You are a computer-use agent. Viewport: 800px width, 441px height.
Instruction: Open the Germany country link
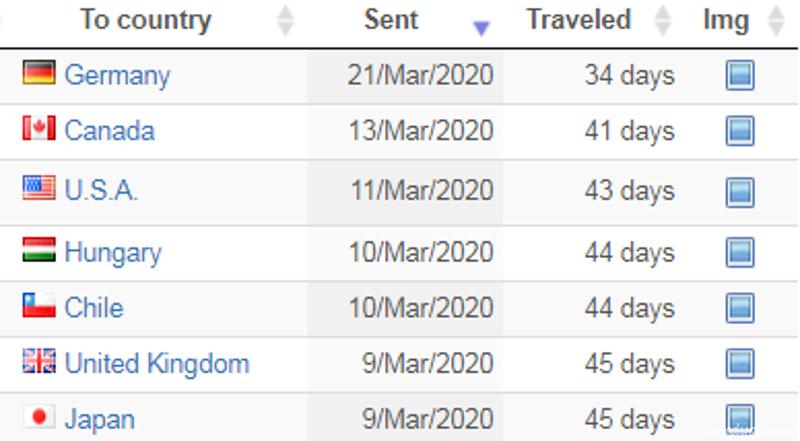point(117,76)
